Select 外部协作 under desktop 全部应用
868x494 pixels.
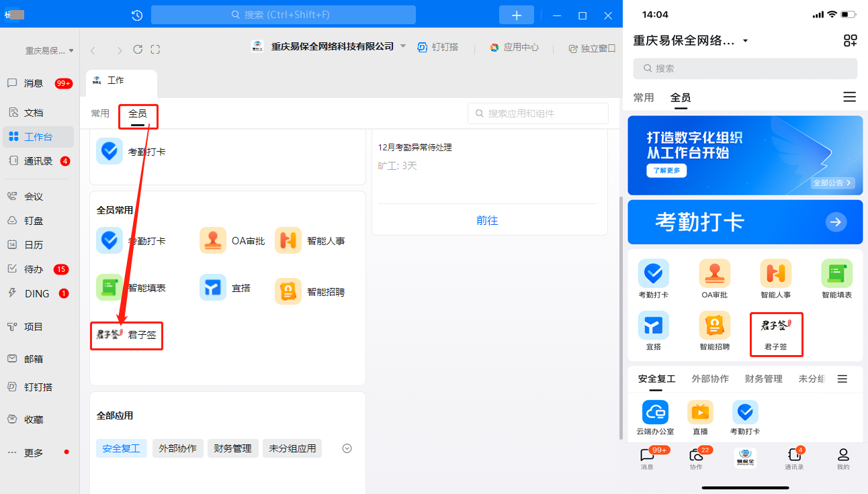click(x=178, y=448)
